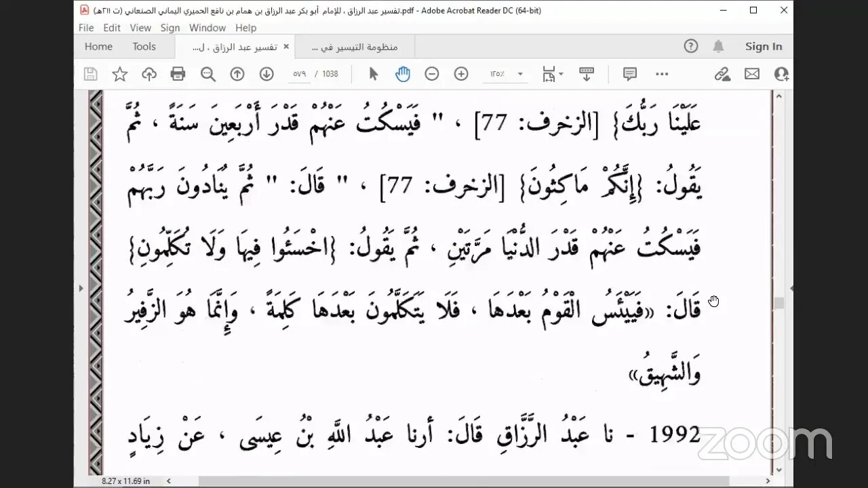Click horizontal scrollbar right arrow
Viewport: 868px width, 488px height.
(x=768, y=481)
